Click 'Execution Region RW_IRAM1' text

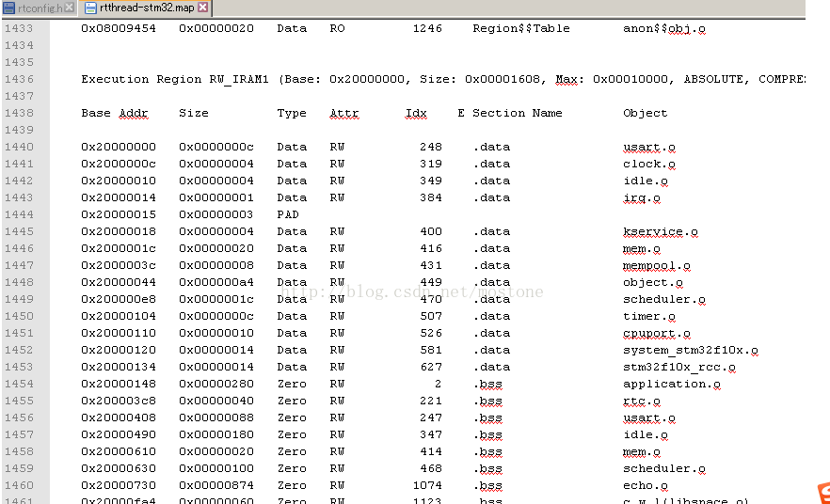(175, 79)
